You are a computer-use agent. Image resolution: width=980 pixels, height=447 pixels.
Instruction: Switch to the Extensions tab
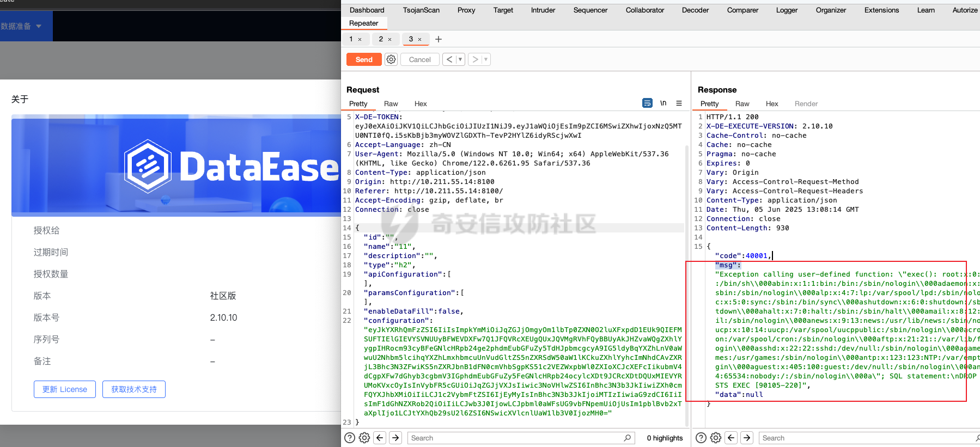coord(881,10)
